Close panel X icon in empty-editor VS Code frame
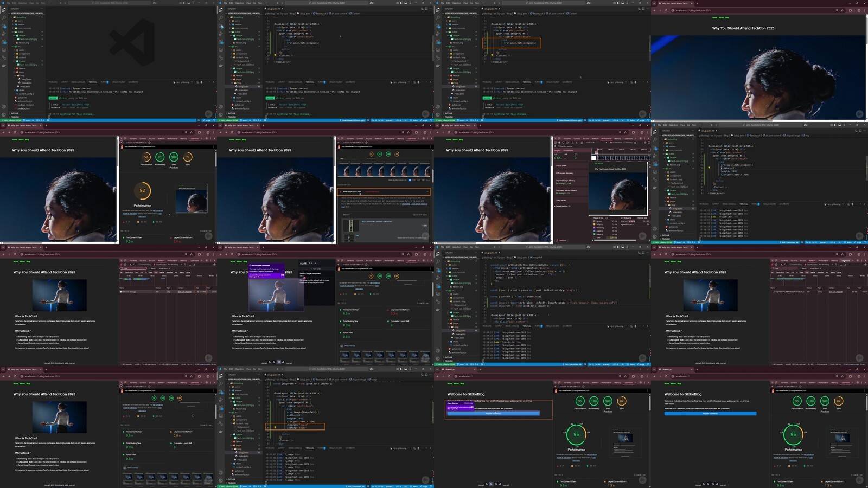The height and width of the screenshot is (488, 868). (x=213, y=82)
